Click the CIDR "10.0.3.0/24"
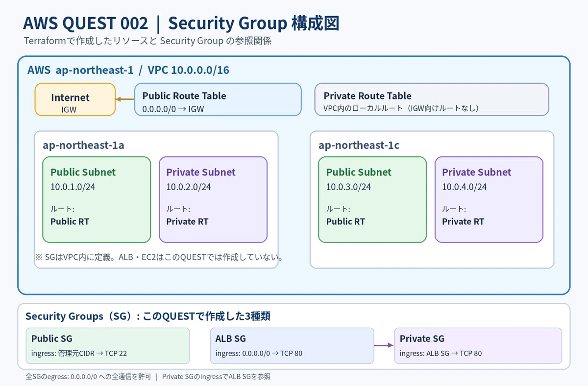This screenshot has width=588, height=386. [x=349, y=187]
